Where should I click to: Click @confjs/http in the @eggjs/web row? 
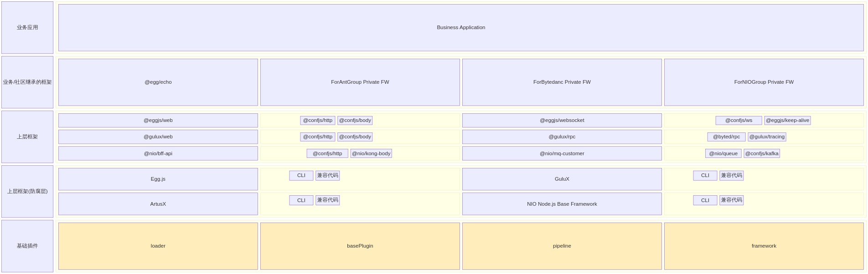(x=318, y=121)
